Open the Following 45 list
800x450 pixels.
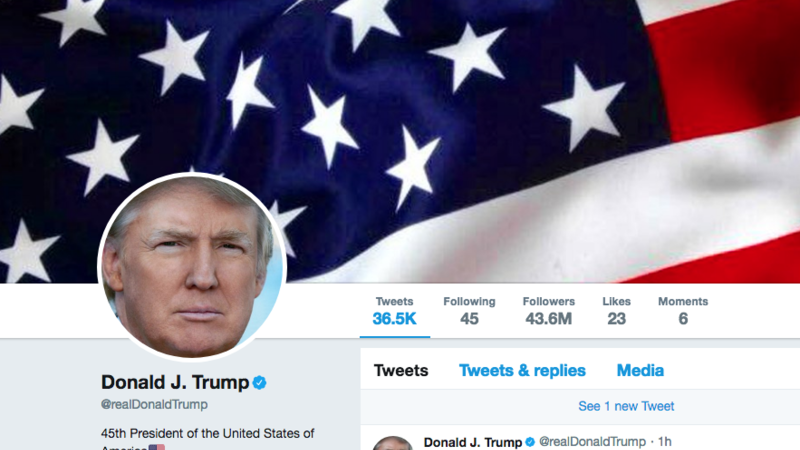[x=469, y=311]
